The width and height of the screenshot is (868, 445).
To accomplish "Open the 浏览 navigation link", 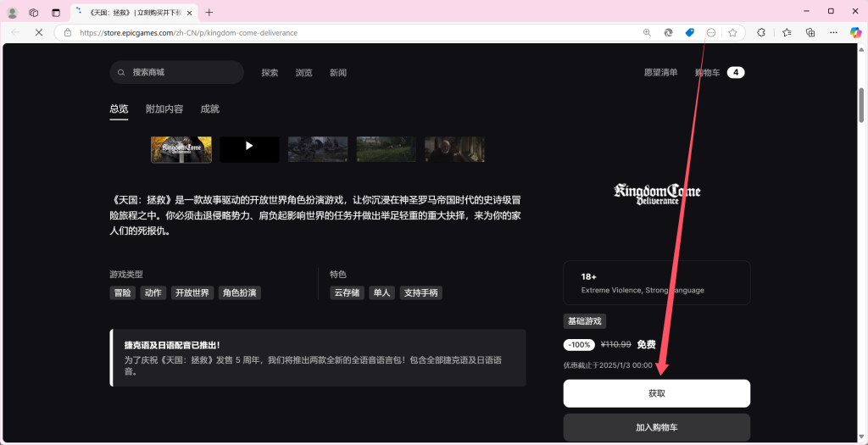I will click(304, 73).
